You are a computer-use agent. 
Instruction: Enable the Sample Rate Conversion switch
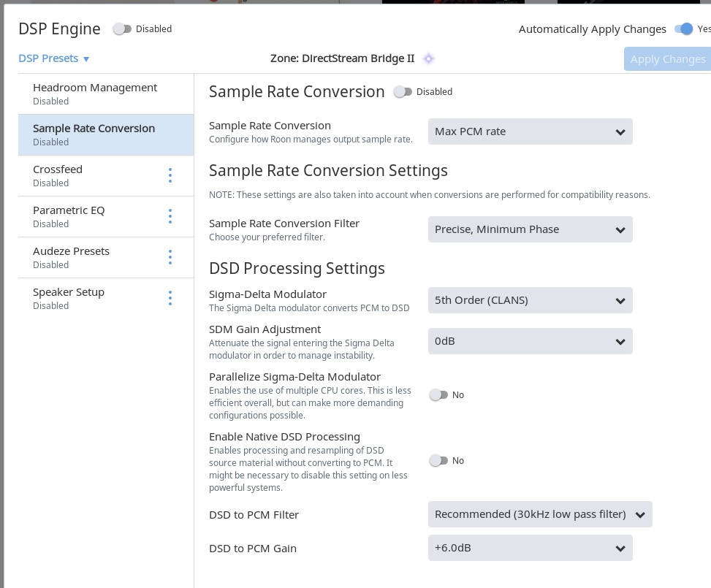(x=403, y=92)
